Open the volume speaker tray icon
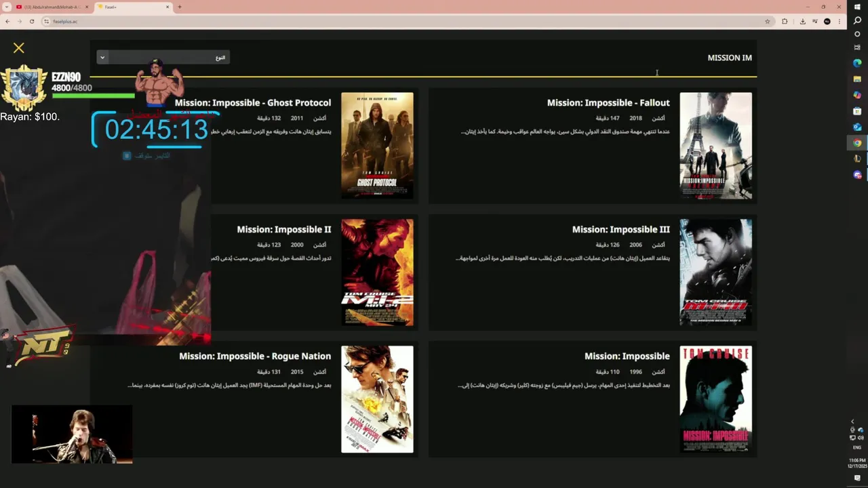Image resolution: width=868 pixels, height=488 pixels. click(x=861, y=438)
